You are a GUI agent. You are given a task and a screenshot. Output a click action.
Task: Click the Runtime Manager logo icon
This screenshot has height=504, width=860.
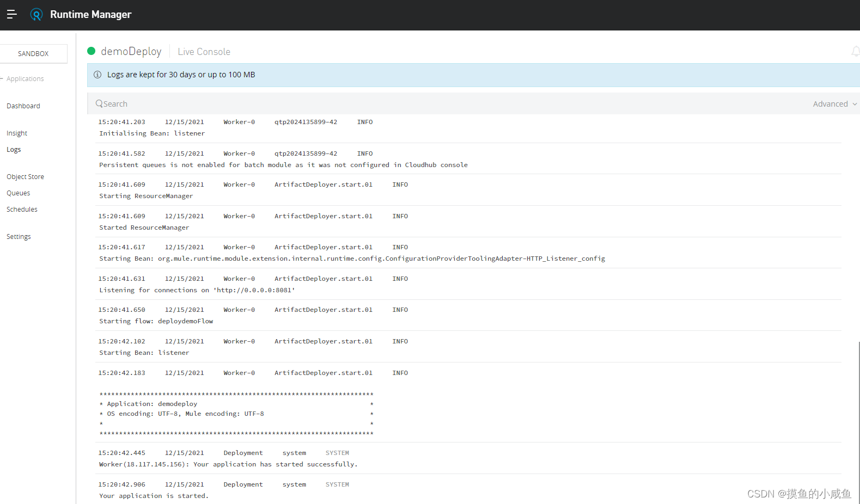coord(36,15)
